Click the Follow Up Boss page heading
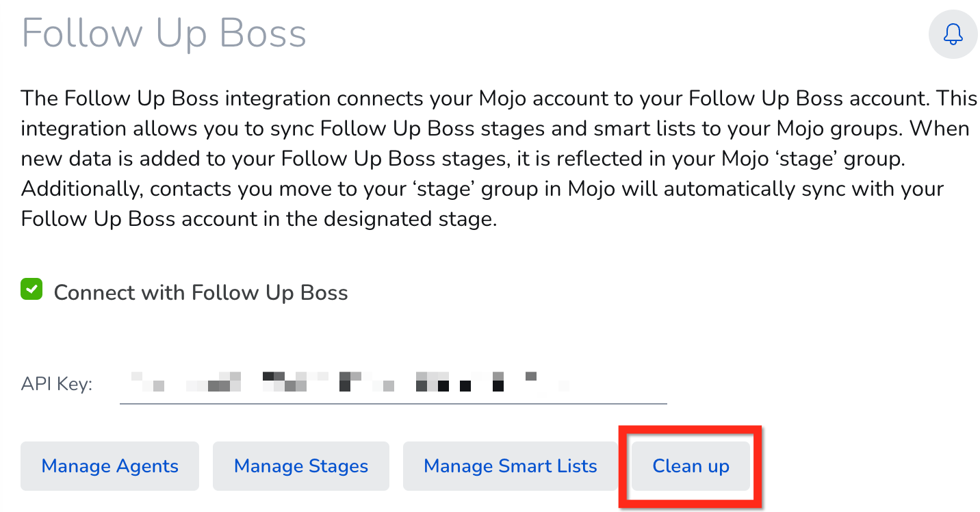980x512 pixels. point(164,33)
